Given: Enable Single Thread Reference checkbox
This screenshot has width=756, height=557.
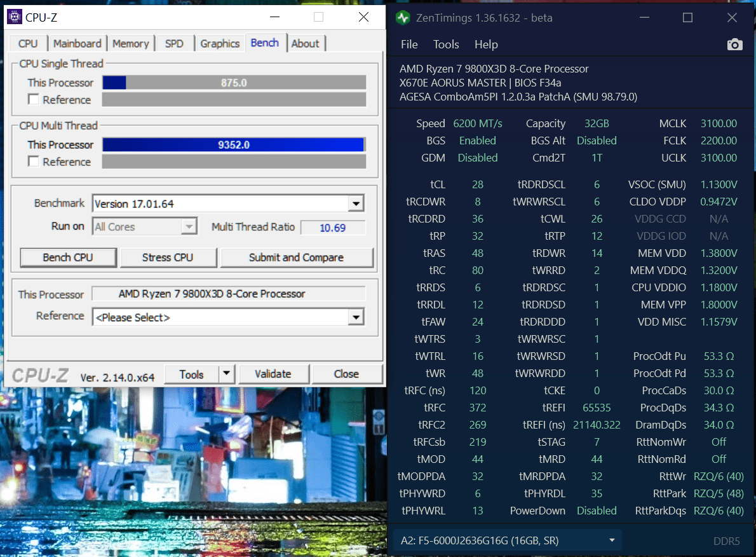Looking at the screenshot, I should click(34, 100).
